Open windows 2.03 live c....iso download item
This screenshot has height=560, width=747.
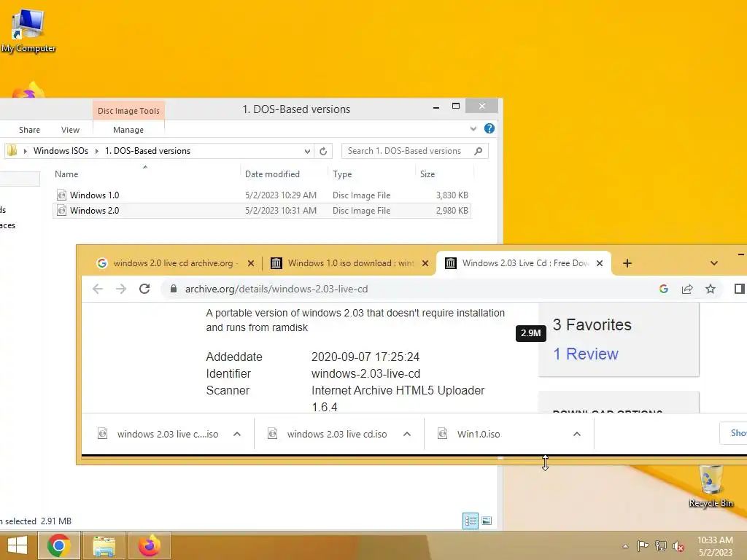168,434
